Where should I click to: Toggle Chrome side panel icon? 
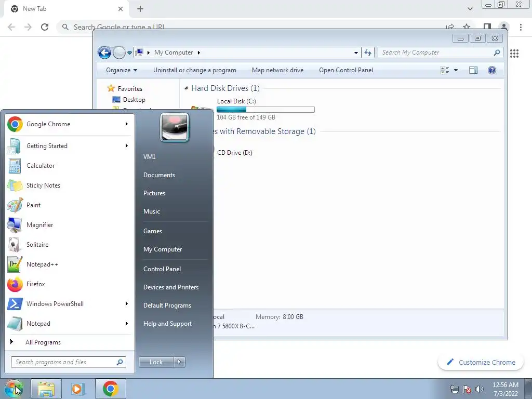tap(487, 26)
